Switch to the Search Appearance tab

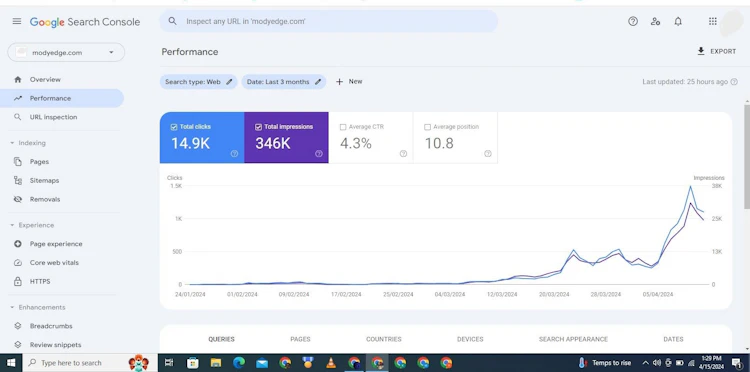point(573,339)
